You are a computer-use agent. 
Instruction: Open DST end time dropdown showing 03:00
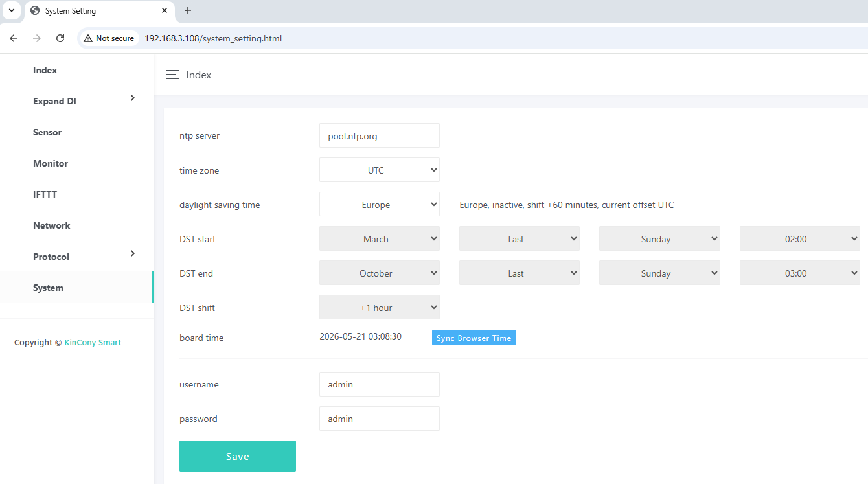[800, 273]
